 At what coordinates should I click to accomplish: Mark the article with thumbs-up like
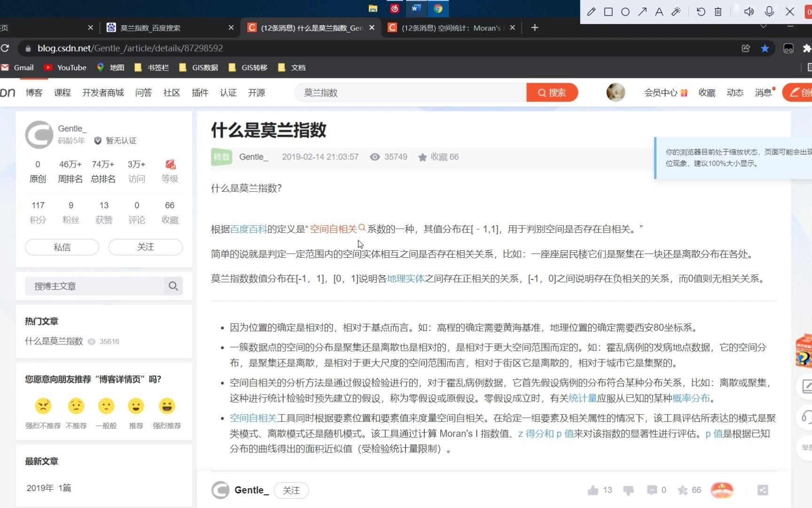(x=593, y=490)
